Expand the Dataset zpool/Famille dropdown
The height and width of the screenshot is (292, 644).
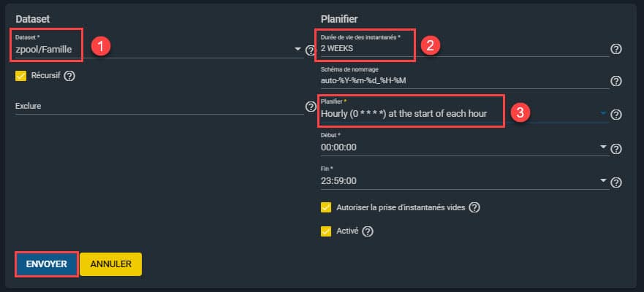[298, 49]
